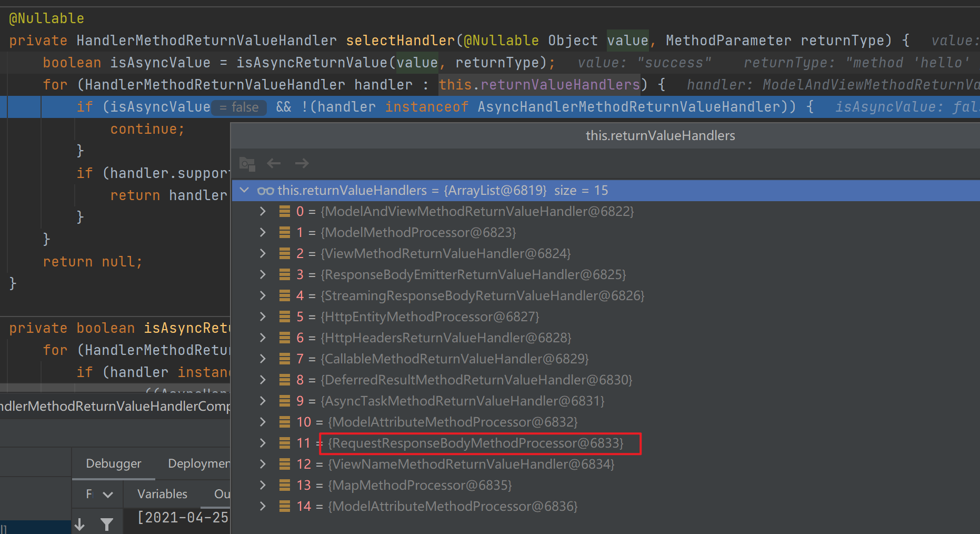Select element 7 CallableMethodReturnValueHandler row
Screen dimensions: 980x534
pyautogui.click(x=455, y=359)
